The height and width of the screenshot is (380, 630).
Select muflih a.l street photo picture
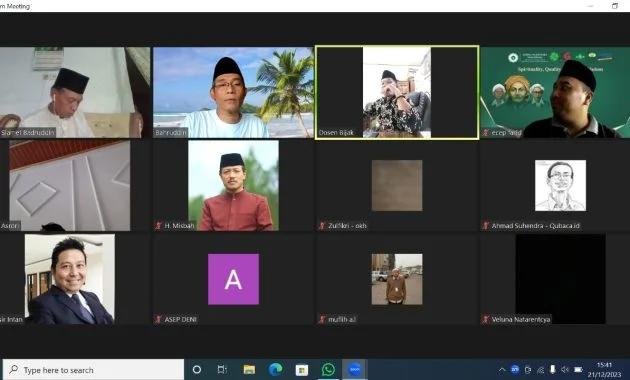(397, 279)
